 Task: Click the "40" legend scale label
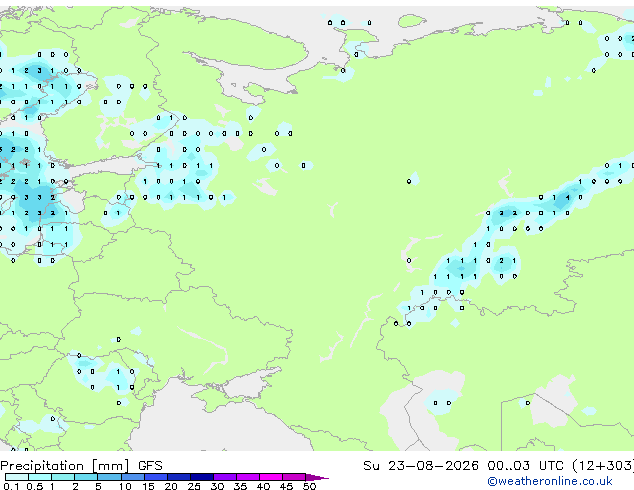click(x=263, y=486)
